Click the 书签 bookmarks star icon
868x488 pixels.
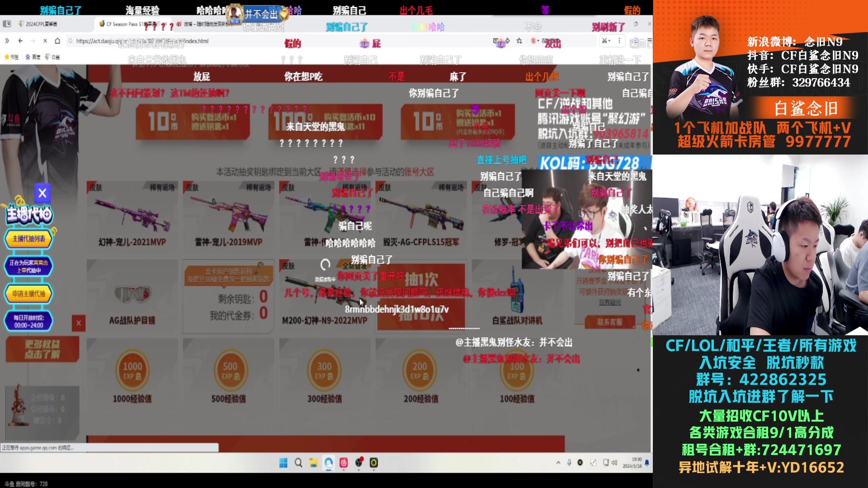click(7, 57)
